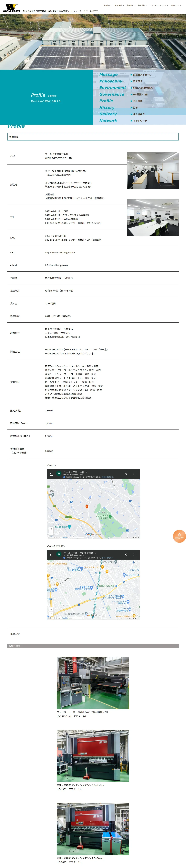Viewport: 186px width, 868px height.
Task: Click the 会社概要 section heading box
Action: click(x=93, y=137)
